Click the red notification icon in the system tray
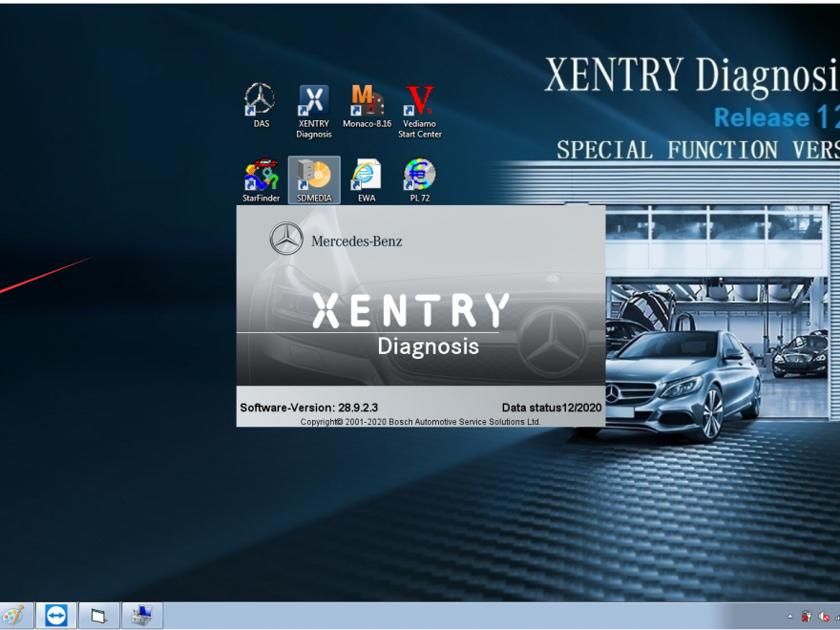Image resolution: width=840 pixels, height=630 pixels. (x=806, y=615)
